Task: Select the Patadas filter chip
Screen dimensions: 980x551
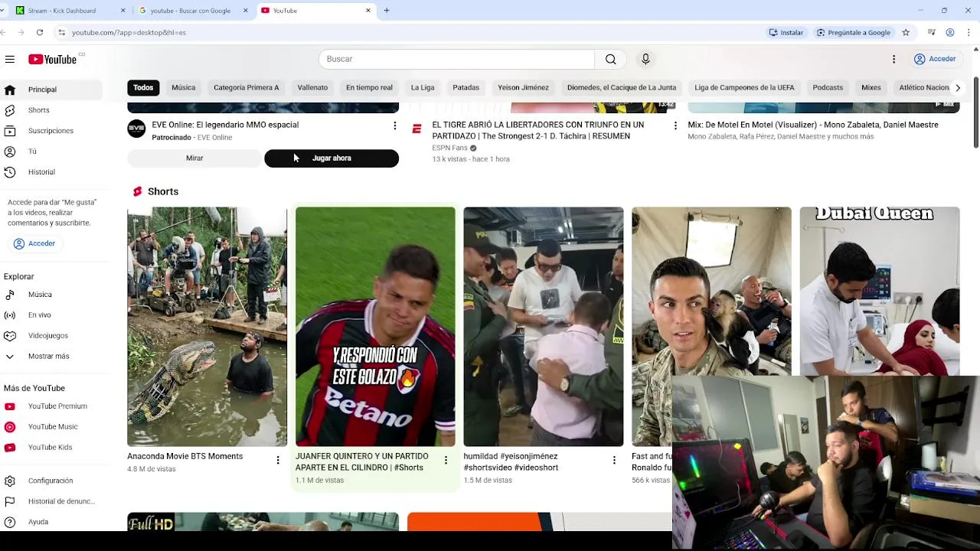Action: pyautogui.click(x=465, y=88)
